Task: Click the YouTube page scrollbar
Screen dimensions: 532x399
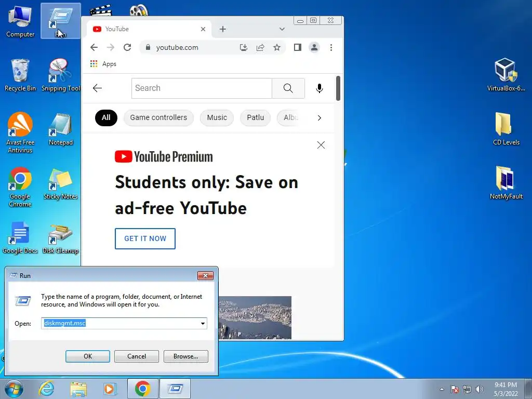Action: [338, 88]
